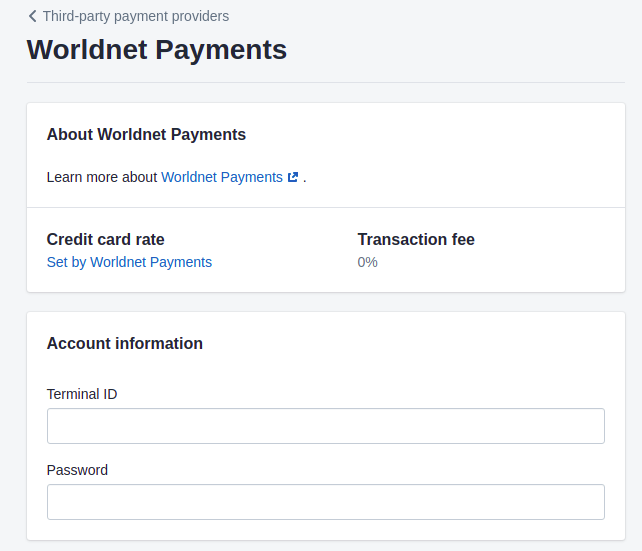Focus the Password input field
This screenshot has height=551, width=642.
point(326,502)
